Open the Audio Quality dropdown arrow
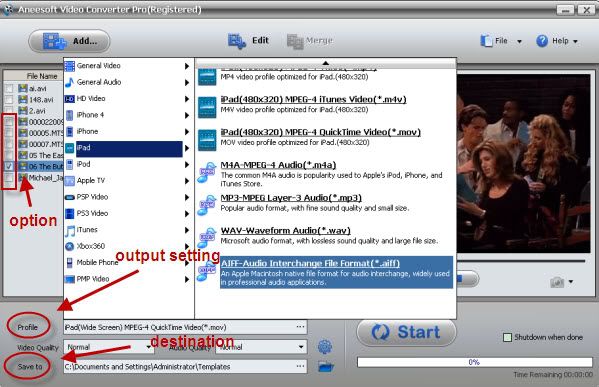The width and height of the screenshot is (599, 387). 301,347
